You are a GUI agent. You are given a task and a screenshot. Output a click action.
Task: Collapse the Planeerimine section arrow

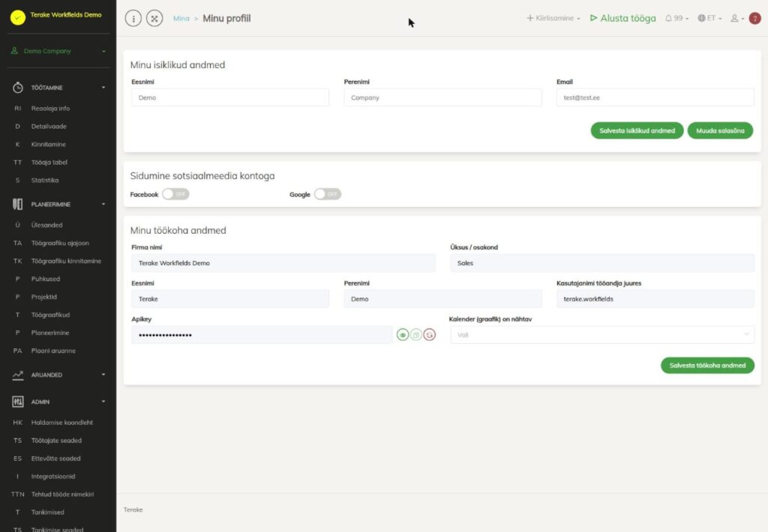coord(103,204)
